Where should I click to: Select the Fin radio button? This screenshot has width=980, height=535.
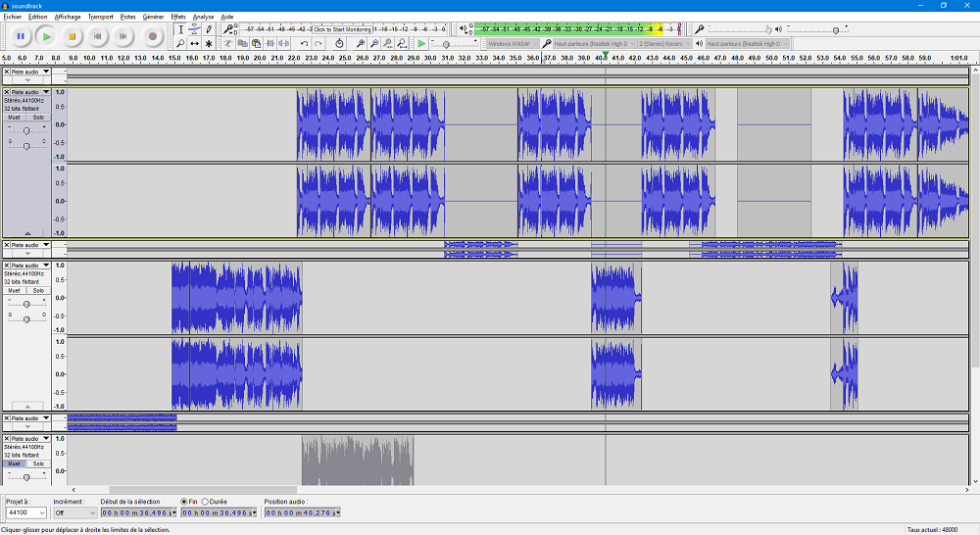click(x=184, y=502)
